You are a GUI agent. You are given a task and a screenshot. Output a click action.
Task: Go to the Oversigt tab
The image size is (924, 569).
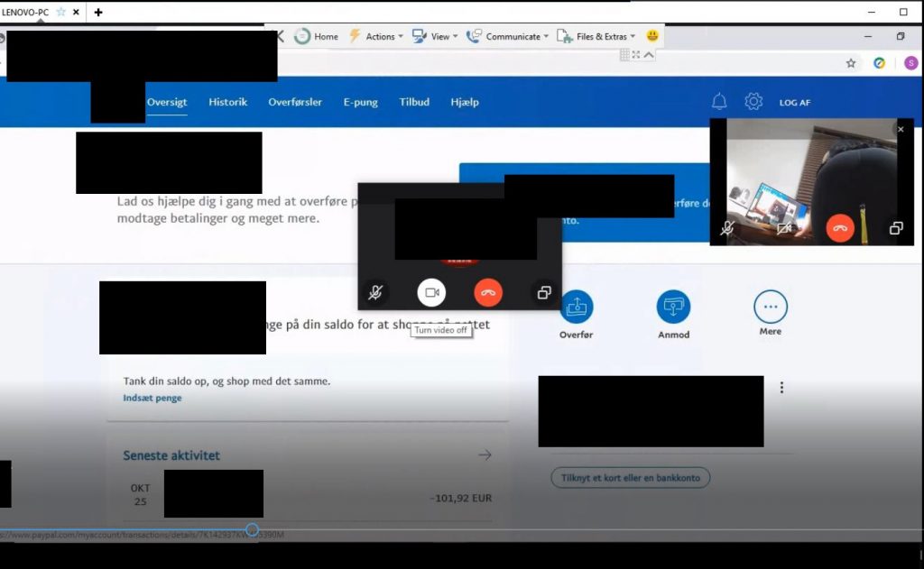point(167,102)
